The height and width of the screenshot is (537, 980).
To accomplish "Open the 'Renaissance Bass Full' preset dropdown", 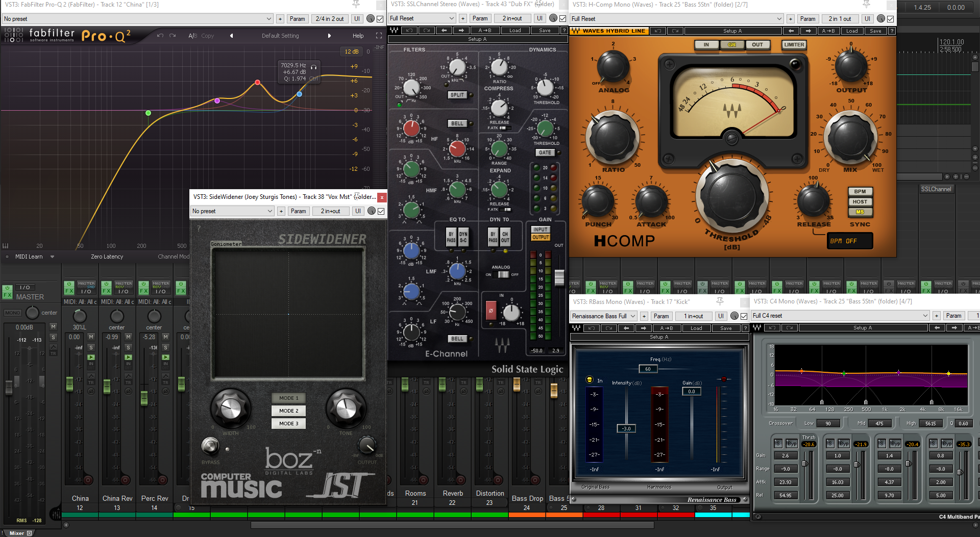I will (603, 316).
